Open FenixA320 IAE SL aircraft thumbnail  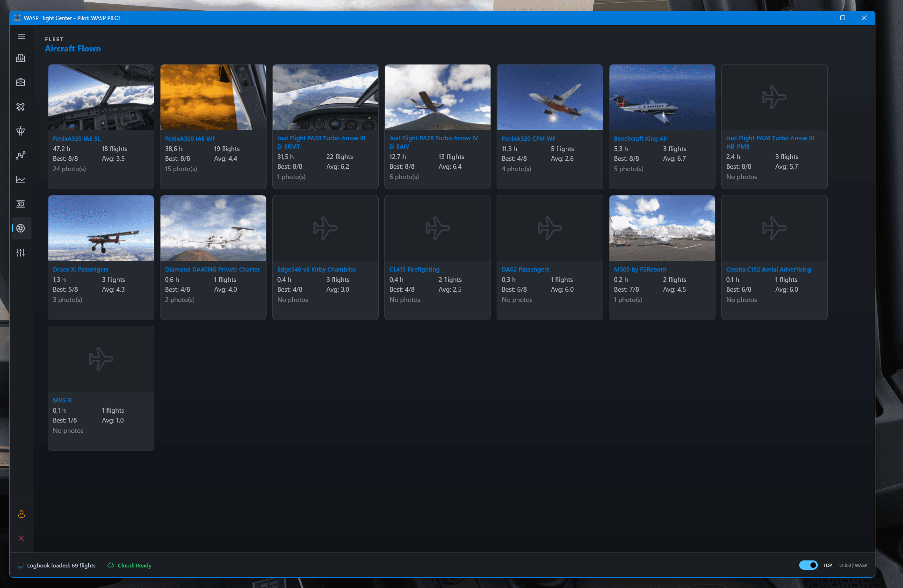[101, 97]
